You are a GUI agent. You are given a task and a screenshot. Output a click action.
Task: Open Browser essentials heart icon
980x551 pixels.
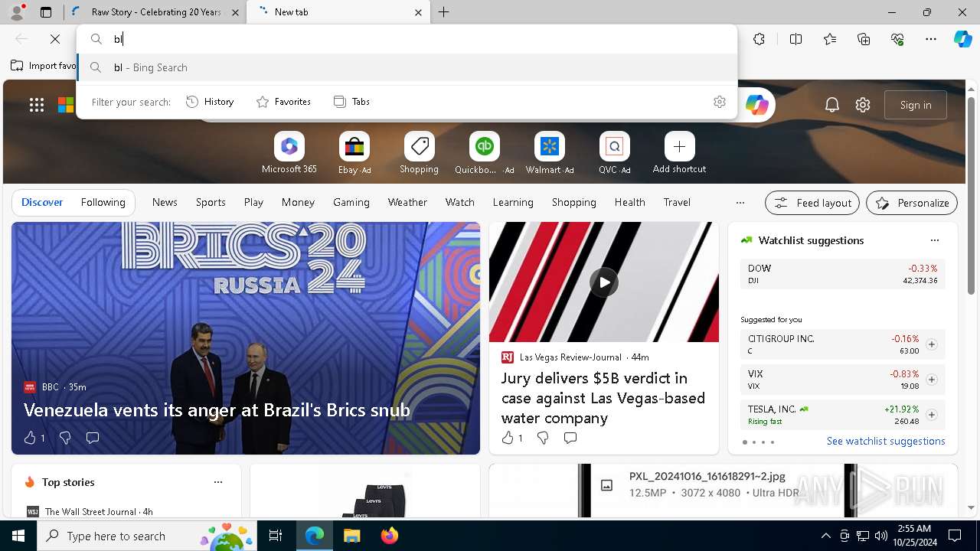click(897, 39)
